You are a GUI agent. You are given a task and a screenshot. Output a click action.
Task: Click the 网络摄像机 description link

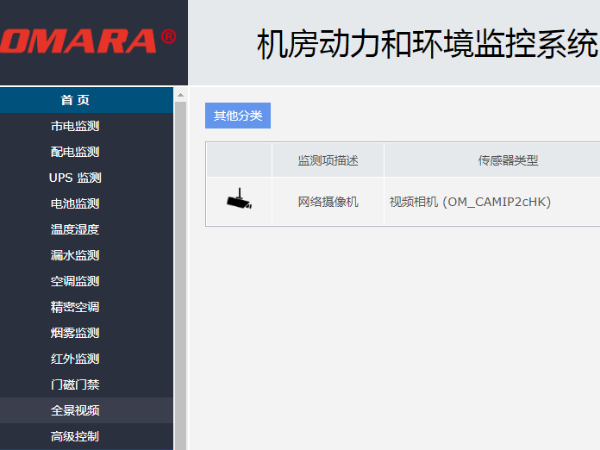point(327,202)
